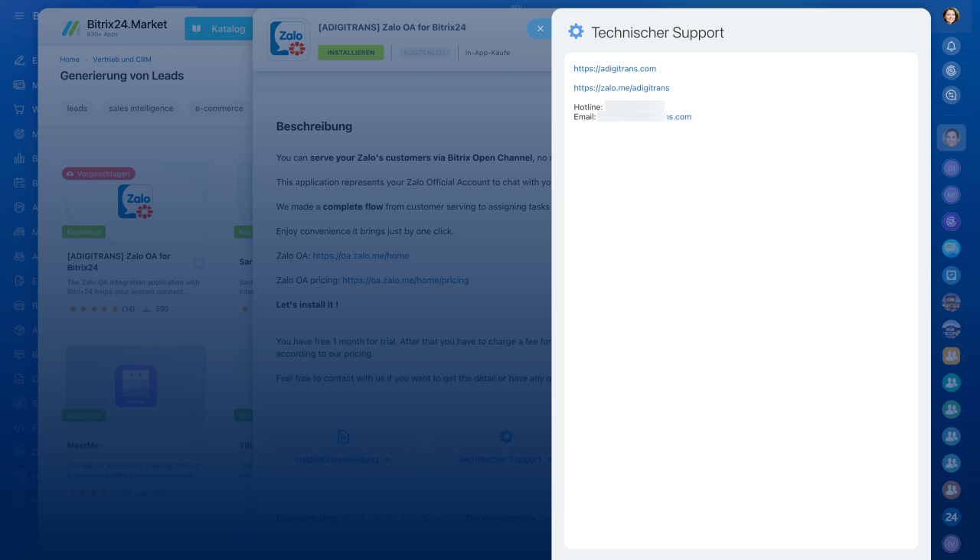Screen dimensions: 980x560
Task: Open the teal speech-bubbles chat icon
Action: pos(951,248)
